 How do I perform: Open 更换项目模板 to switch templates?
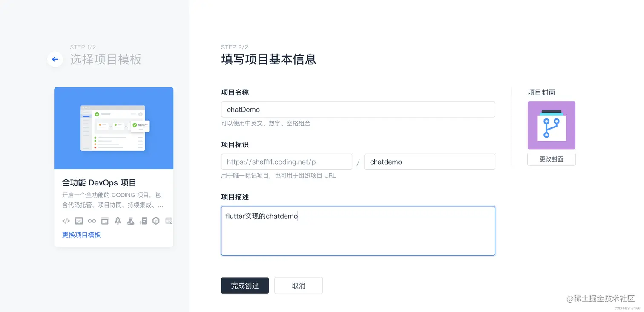tap(81, 234)
